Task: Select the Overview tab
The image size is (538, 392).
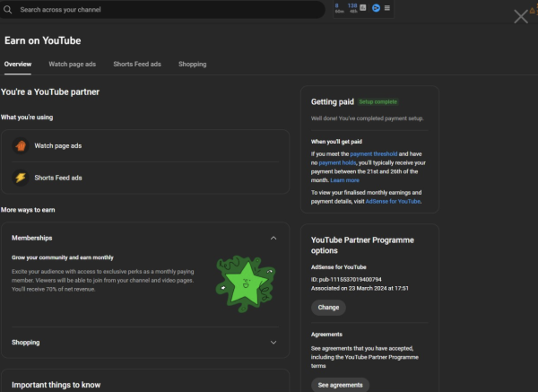Action: click(18, 65)
